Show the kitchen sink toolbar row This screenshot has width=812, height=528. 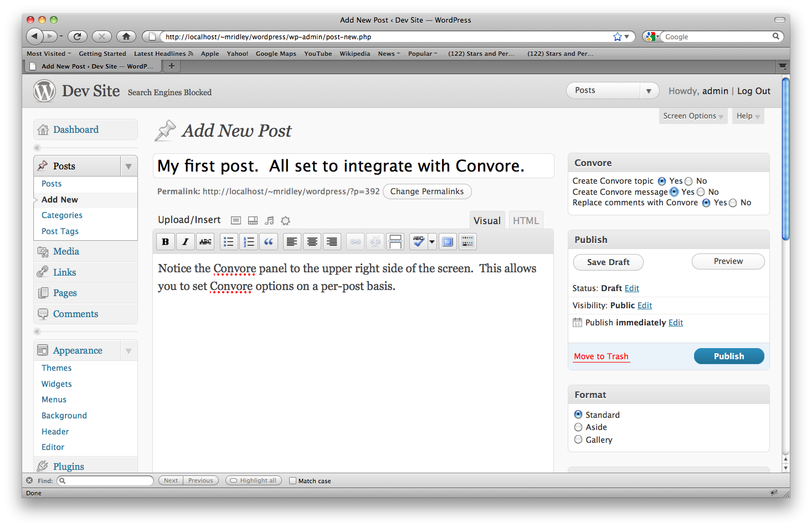pos(467,242)
